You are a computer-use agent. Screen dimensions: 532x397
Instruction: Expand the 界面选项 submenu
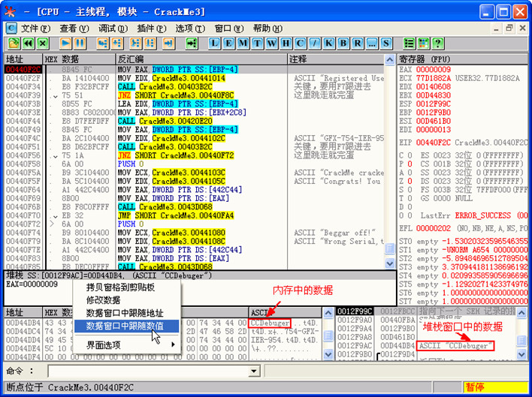click(x=126, y=345)
